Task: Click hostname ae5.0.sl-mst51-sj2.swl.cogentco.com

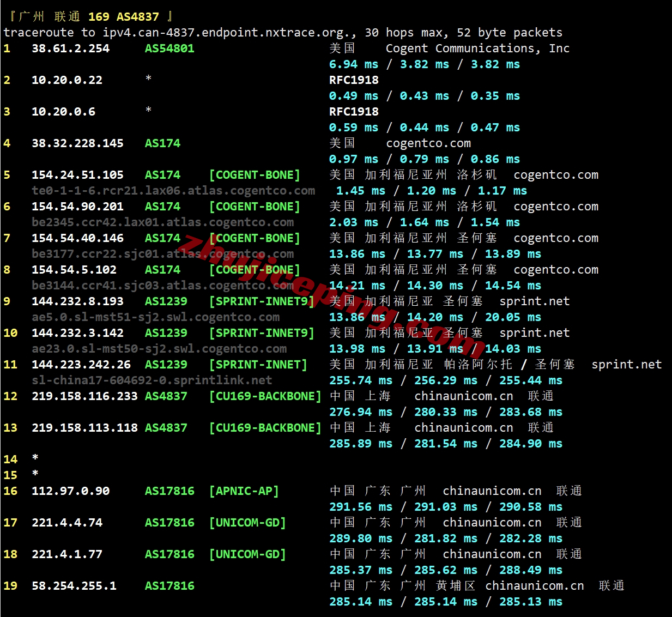Action: click(156, 317)
